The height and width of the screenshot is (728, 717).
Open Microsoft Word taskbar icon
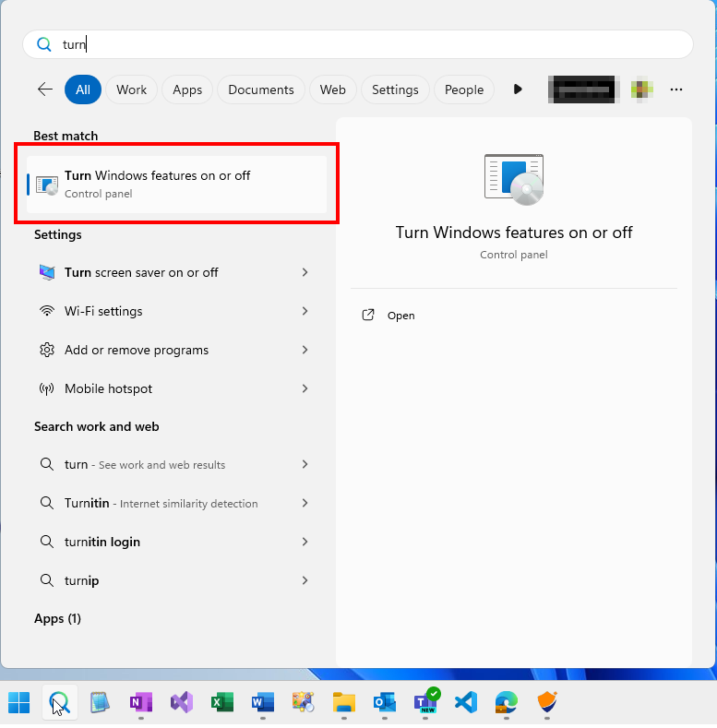tap(263, 703)
